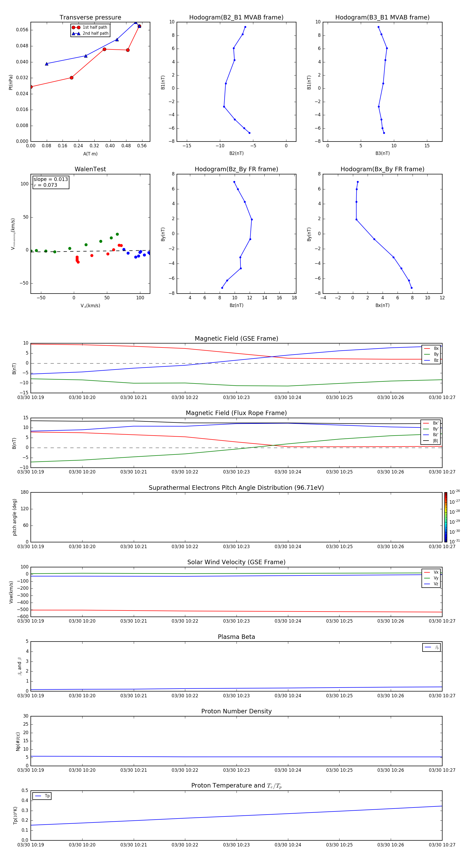Click the 'VA(km/s)' x-axis label
This screenshot has width=473, height=868.
pyautogui.click(x=90, y=306)
